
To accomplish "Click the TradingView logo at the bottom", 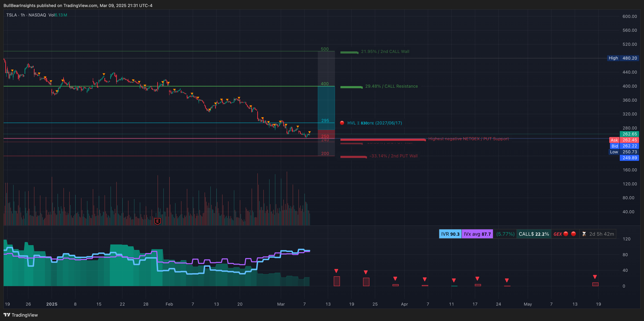I will 21,315.
